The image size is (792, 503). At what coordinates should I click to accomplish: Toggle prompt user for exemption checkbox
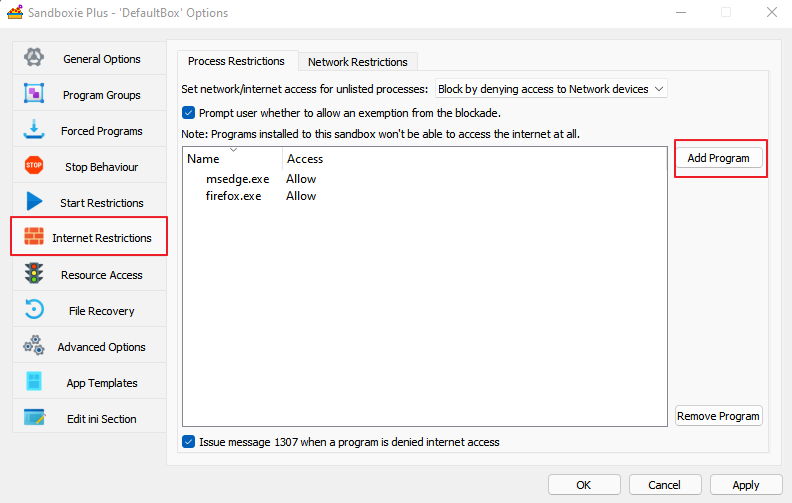click(x=189, y=113)
